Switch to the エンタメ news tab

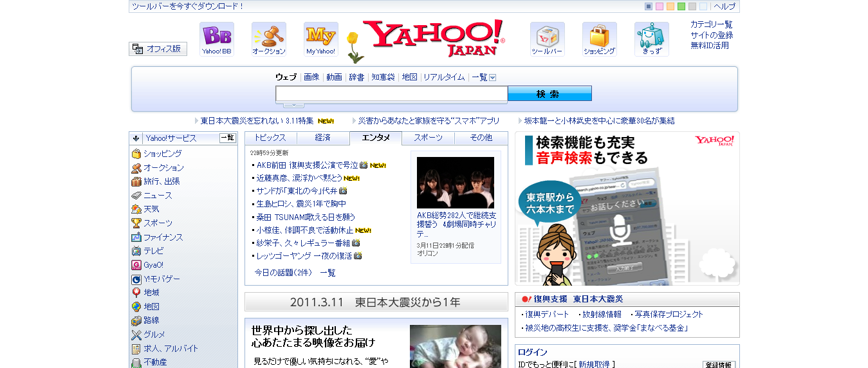pos(376,138)
